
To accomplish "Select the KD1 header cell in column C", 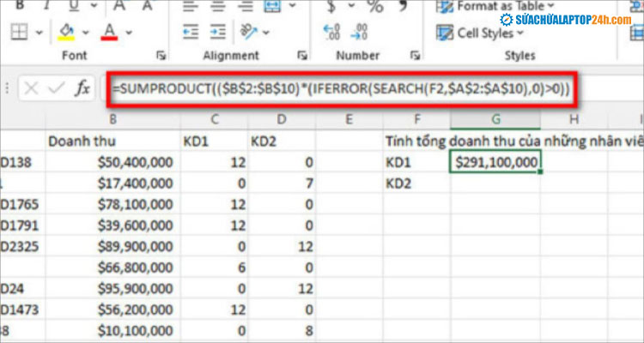I will click(214, 141).
